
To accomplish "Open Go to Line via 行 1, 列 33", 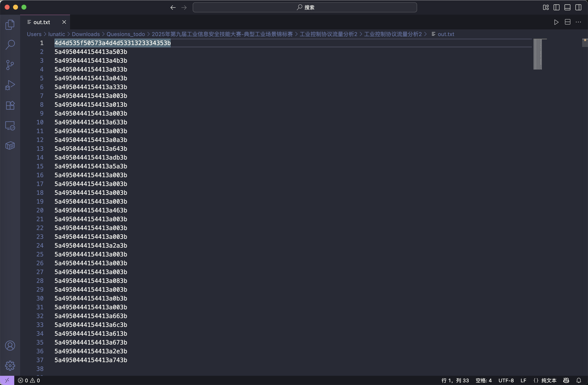I will pos(455,380).
